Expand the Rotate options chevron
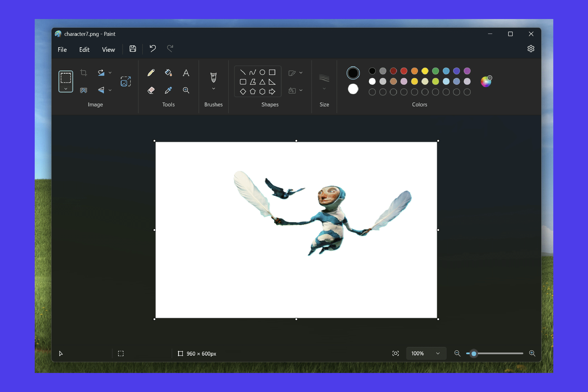The image size is (588, 392). pos(110,73)
